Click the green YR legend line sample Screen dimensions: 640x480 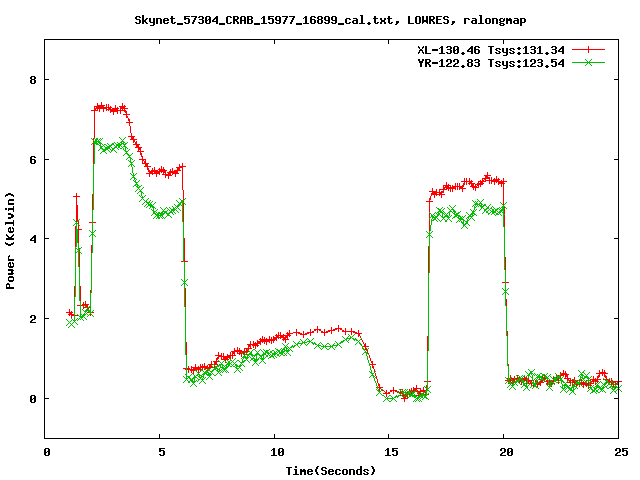588,62
